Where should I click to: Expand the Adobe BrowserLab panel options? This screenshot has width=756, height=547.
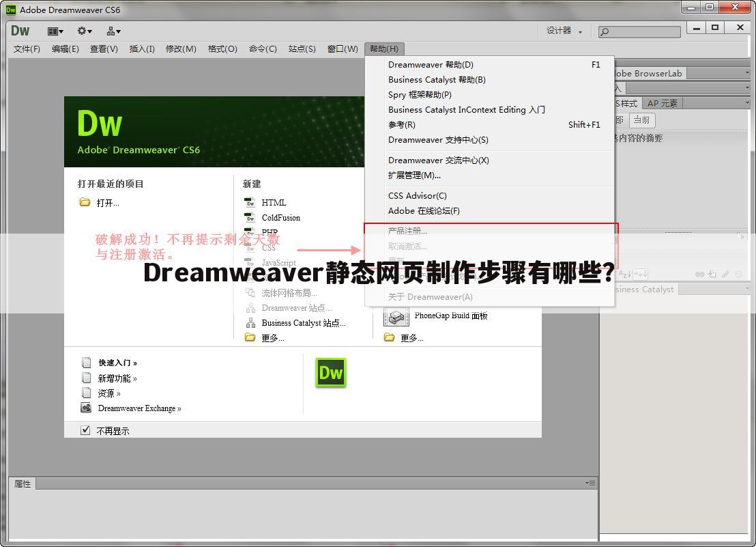(747, 73)
